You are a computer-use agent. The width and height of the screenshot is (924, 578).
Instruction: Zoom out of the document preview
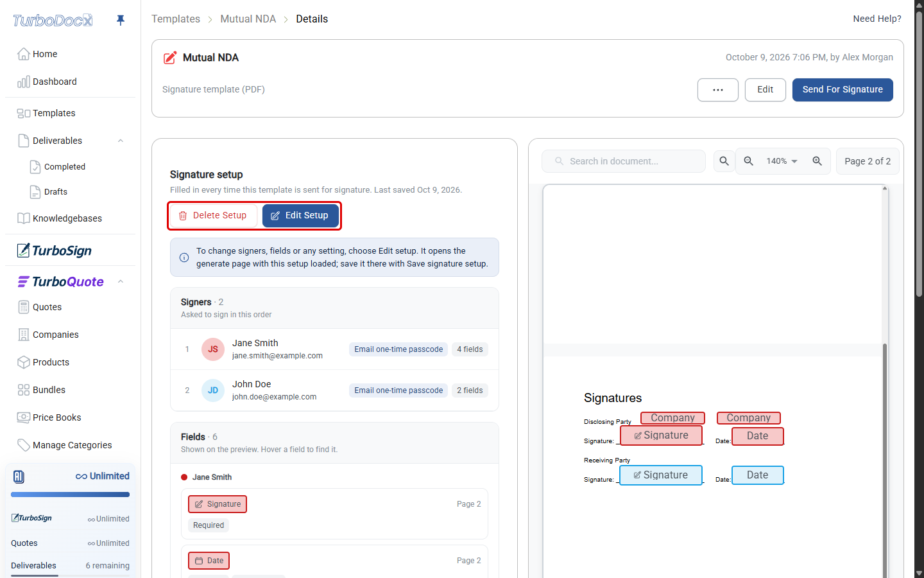click(748, 161)
